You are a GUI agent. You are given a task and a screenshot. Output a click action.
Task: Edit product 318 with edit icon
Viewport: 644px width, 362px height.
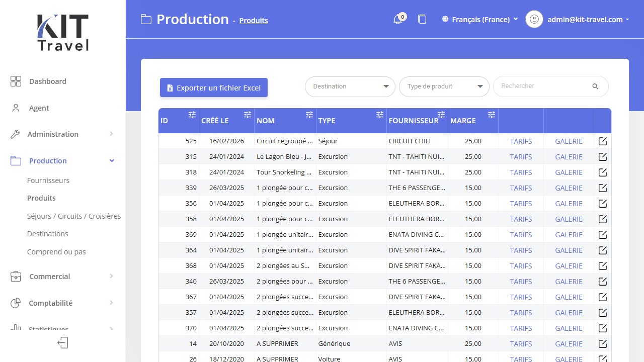click(603, 172)
